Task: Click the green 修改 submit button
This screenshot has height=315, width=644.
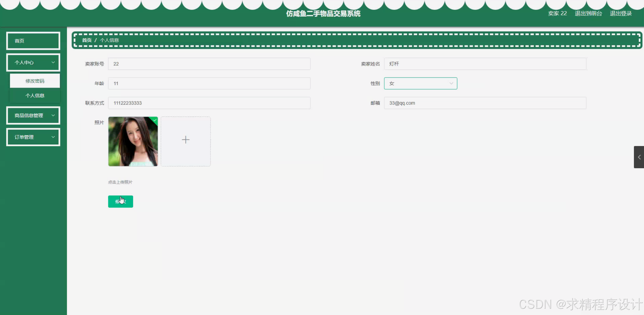Action: point(120,202)
